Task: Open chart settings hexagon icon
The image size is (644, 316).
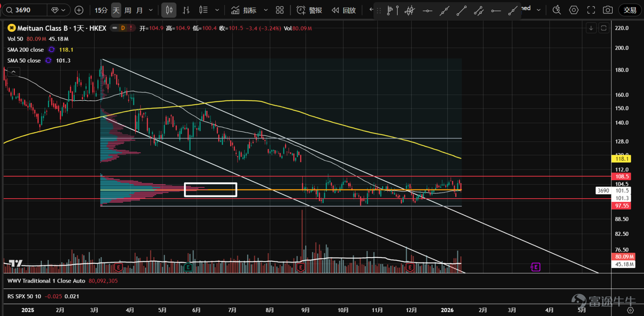Action: pyautogui.click(x=574, y=10)
